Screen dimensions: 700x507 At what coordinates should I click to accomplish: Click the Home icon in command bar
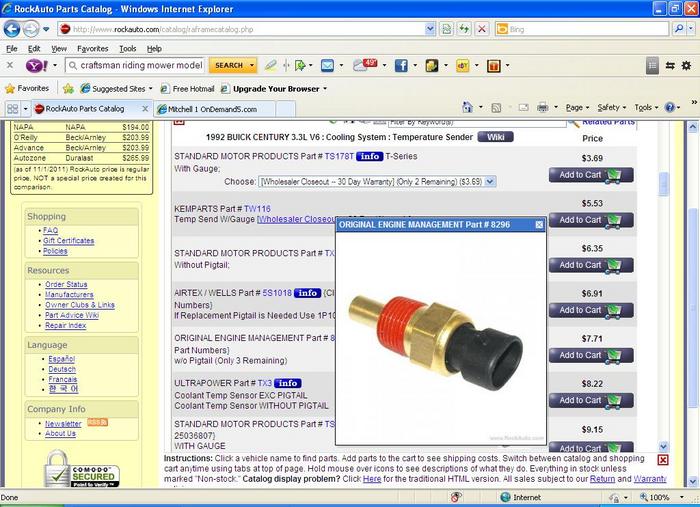(x=467, y=108)
